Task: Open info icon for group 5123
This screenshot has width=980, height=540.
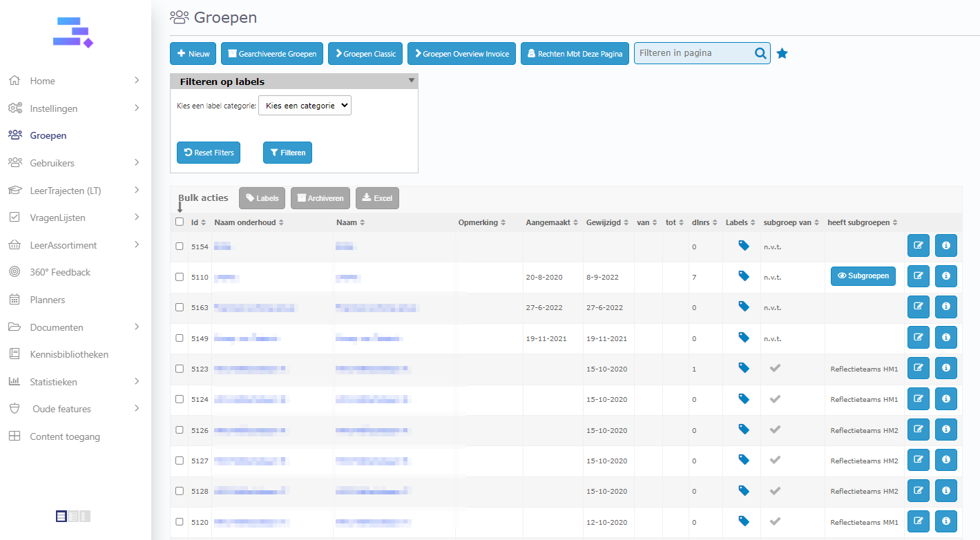Action: point(945,368)
